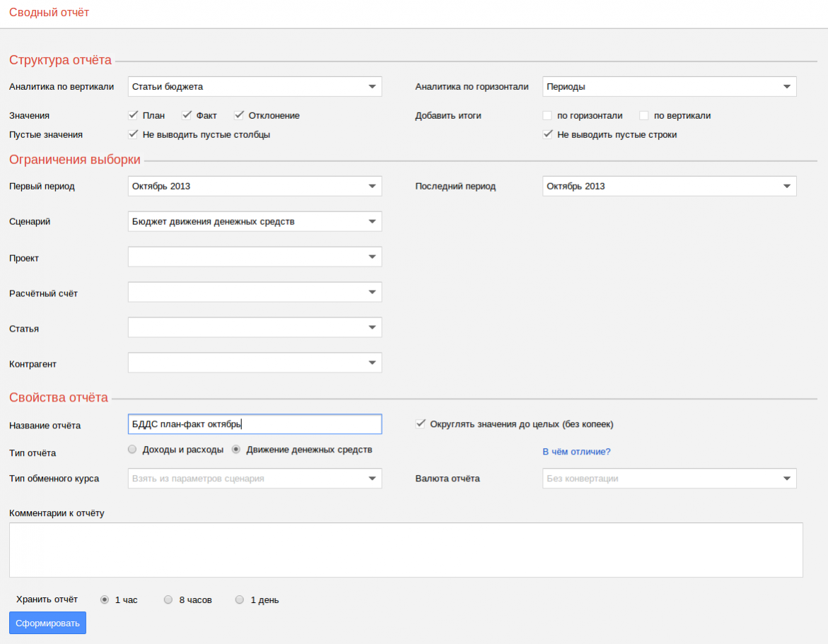This screenshot has height=644, width=828.
Task: Toggle the Отклонение checkbox
Action: (x=239, y=115)
